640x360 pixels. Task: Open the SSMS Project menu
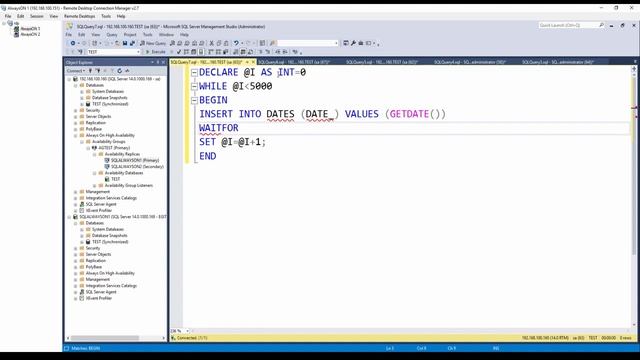pos(130,35)
